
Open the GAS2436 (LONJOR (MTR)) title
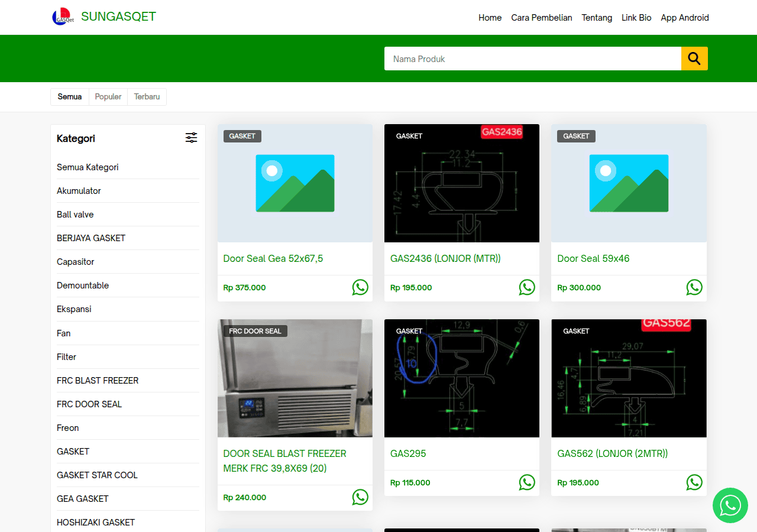(x=445, y=258)
